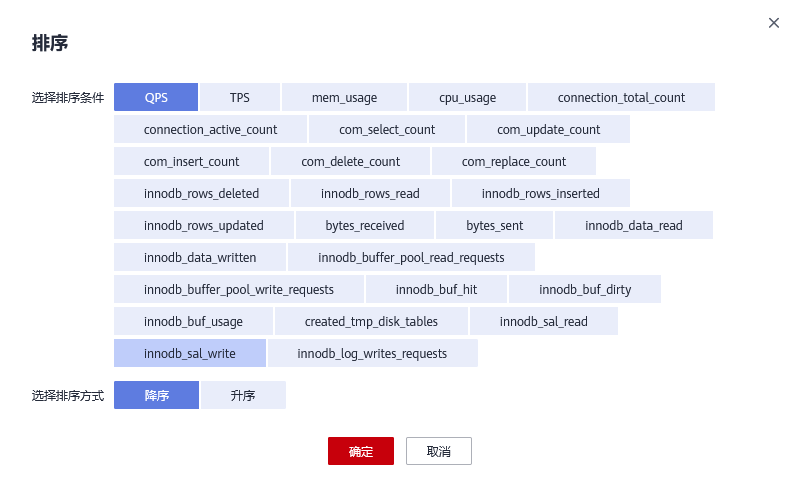Select innodb_rows_read metric
This screenshot has width=800, height=494.
coord(370,193)
